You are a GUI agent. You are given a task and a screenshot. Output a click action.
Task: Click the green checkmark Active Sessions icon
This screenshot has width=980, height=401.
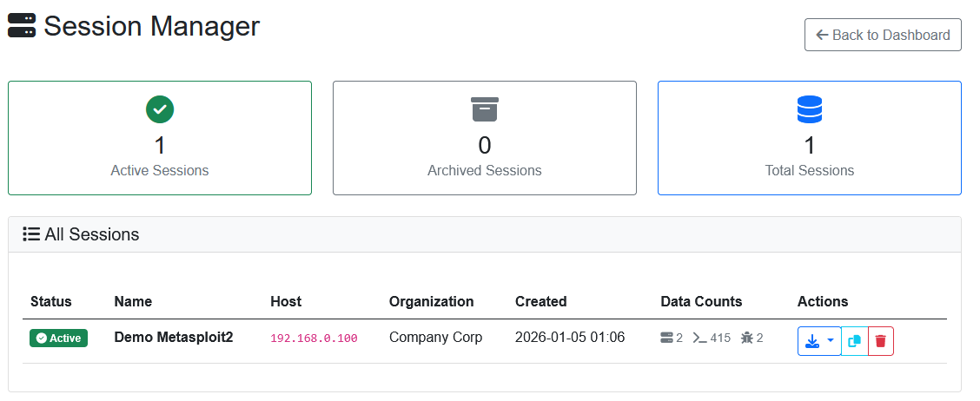(x=160, y=109)
